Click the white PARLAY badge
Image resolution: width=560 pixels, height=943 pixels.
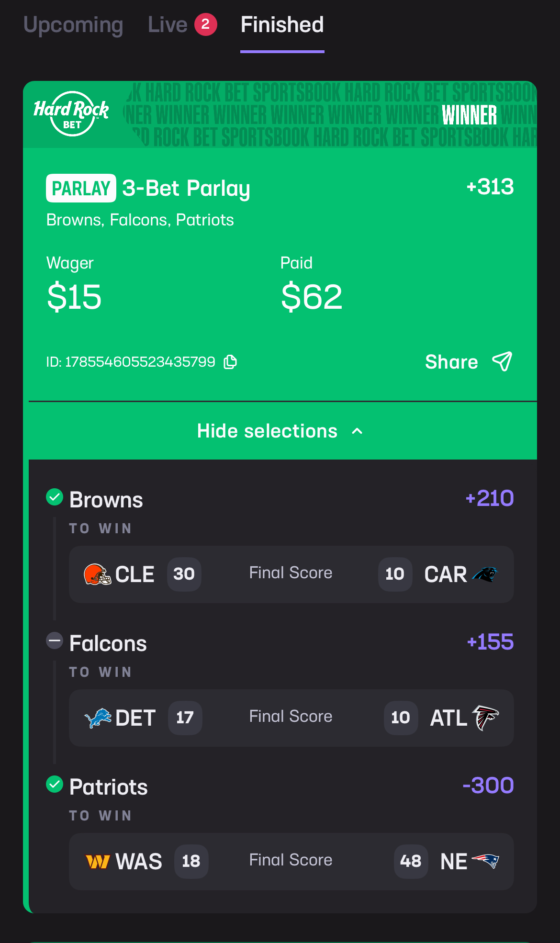point(81,188)
